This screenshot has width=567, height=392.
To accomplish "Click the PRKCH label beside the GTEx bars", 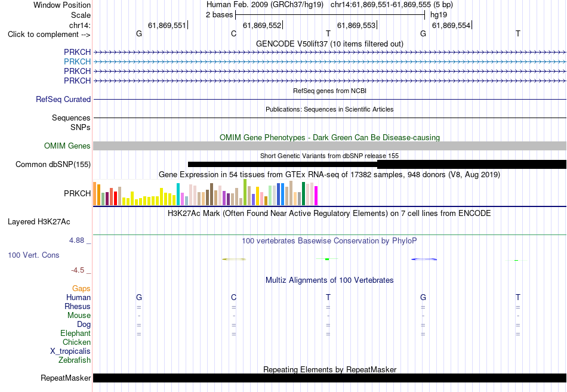I will click(x=78, y=193).
